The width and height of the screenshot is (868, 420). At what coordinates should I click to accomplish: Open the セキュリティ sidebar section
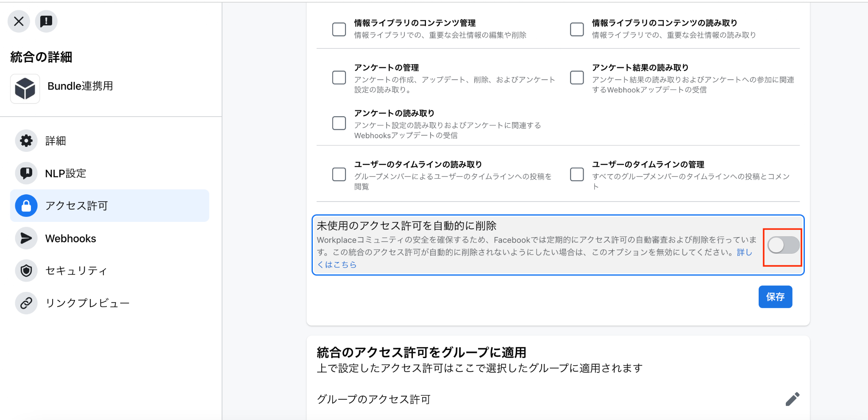tap(110, 271)
